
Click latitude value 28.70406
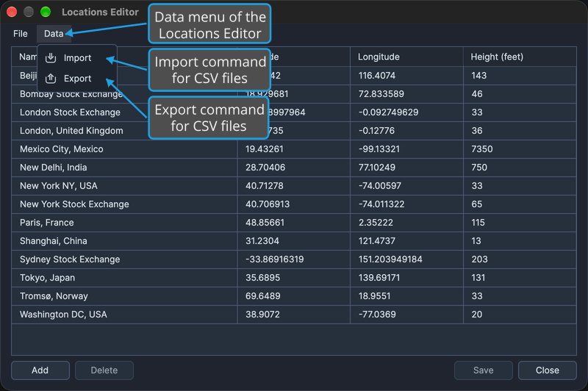click(x=265, y=168)
